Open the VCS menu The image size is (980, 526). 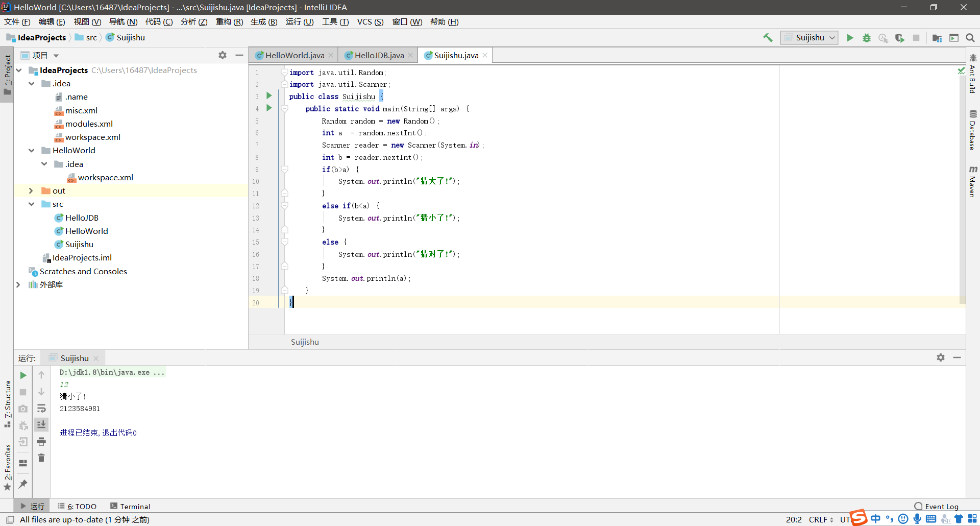[x=370, y=21]
